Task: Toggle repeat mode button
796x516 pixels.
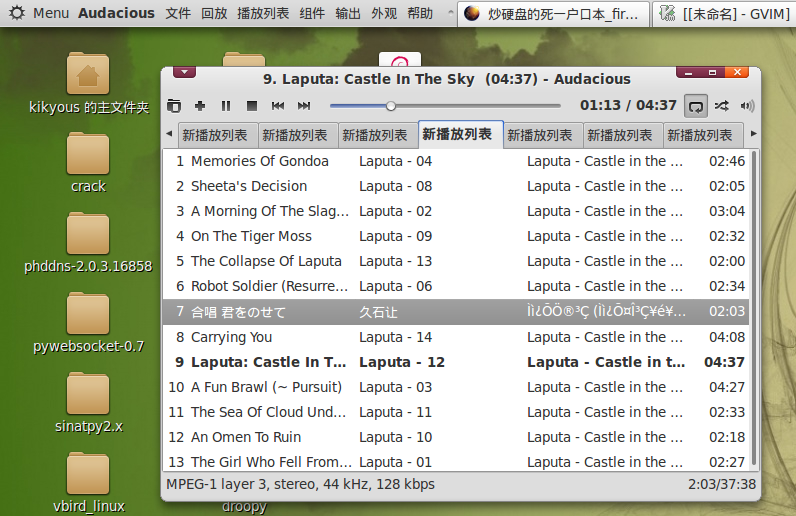Action: [x=695, y=106]
